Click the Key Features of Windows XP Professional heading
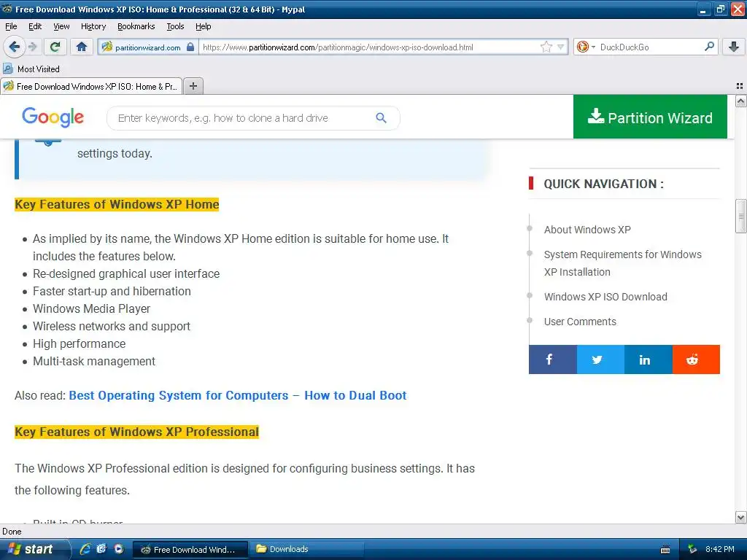The width and height of the screenshot is (747, 560). pyautogui.click(x=136, y=432)
